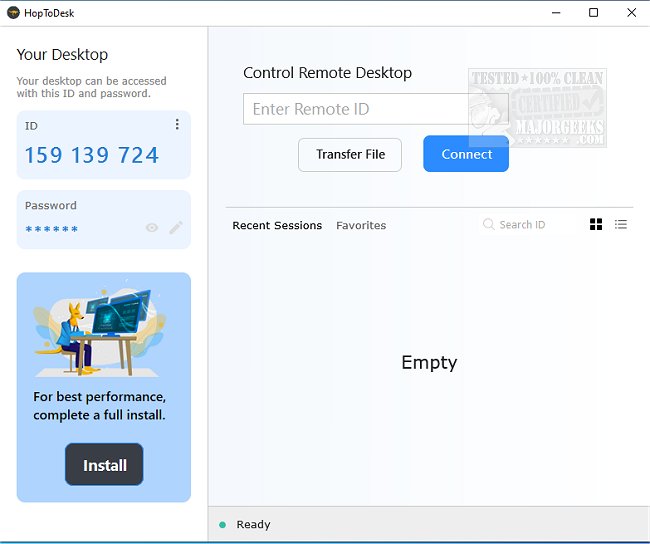Reveal the password with the eye icon
650x544 pixels.
click(152, 228)
